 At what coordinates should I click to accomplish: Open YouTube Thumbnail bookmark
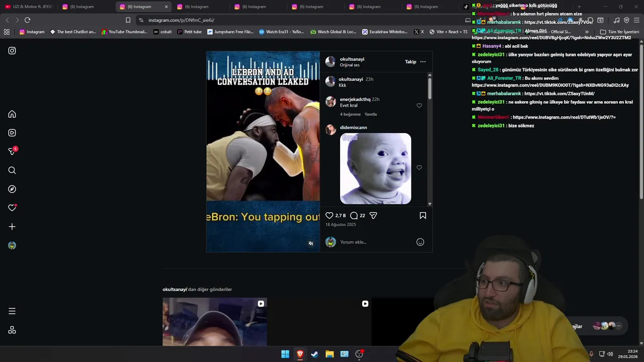click(124, 32)
